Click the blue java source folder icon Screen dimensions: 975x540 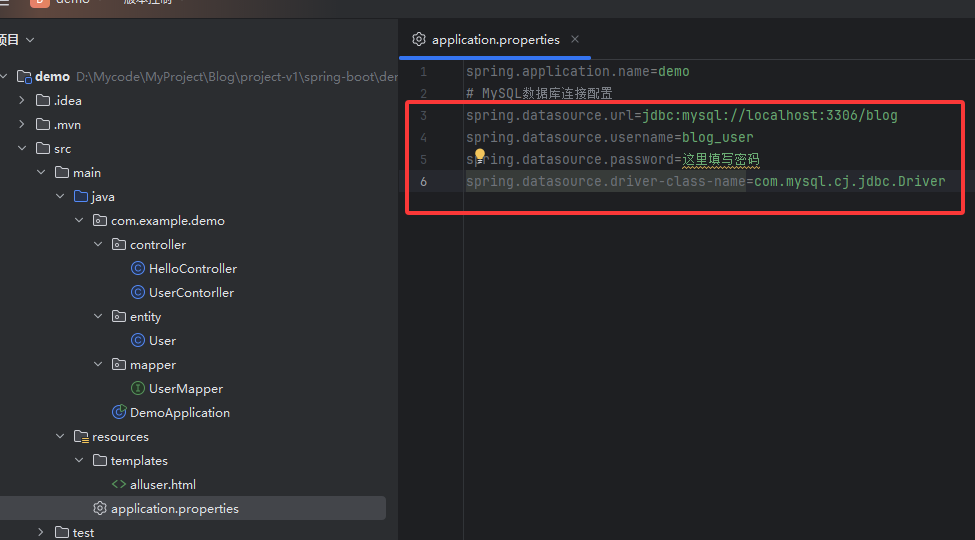(x=81, y=196)
